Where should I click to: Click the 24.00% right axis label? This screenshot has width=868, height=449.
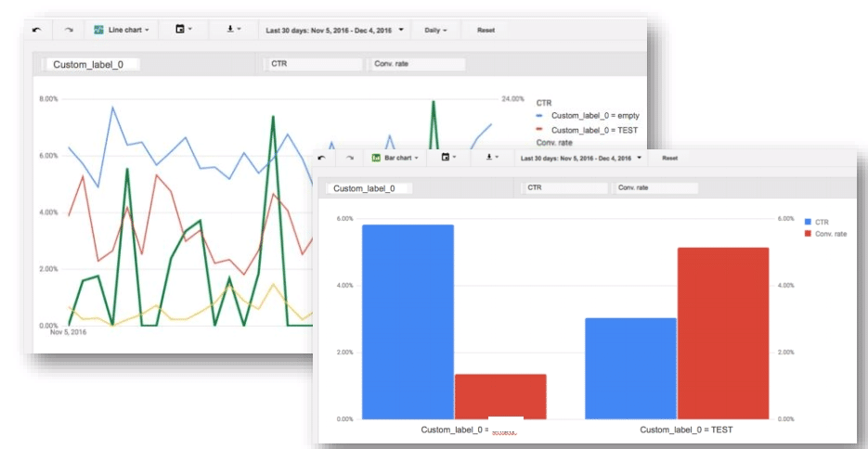pyautogui.click(x=512, y=99)
